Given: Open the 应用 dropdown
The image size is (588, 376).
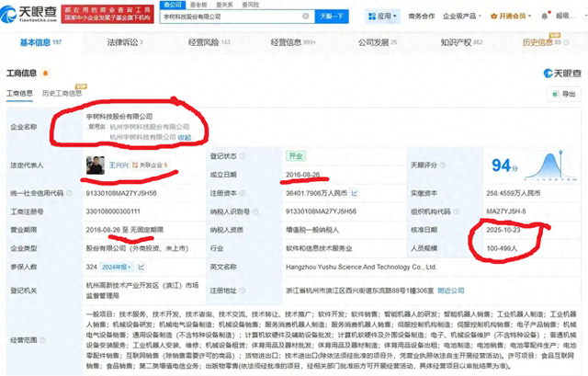Looking at the screenshot, I should click(382, 17).
